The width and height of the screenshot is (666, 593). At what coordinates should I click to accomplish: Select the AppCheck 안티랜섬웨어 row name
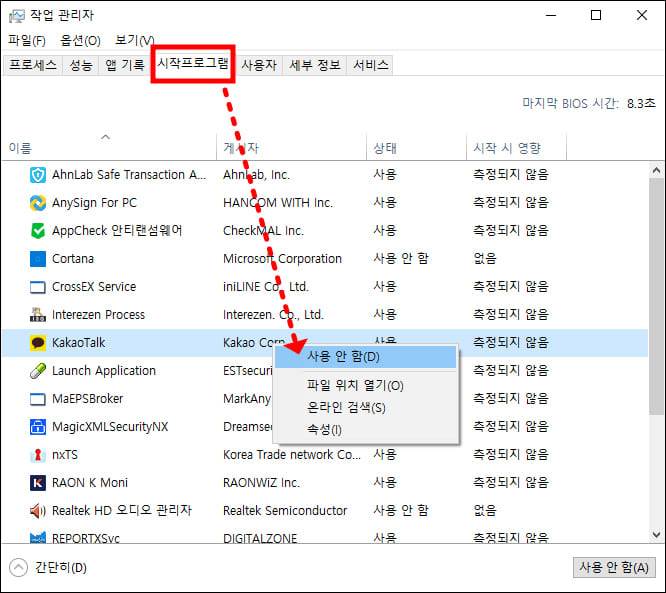pos(117,231)
